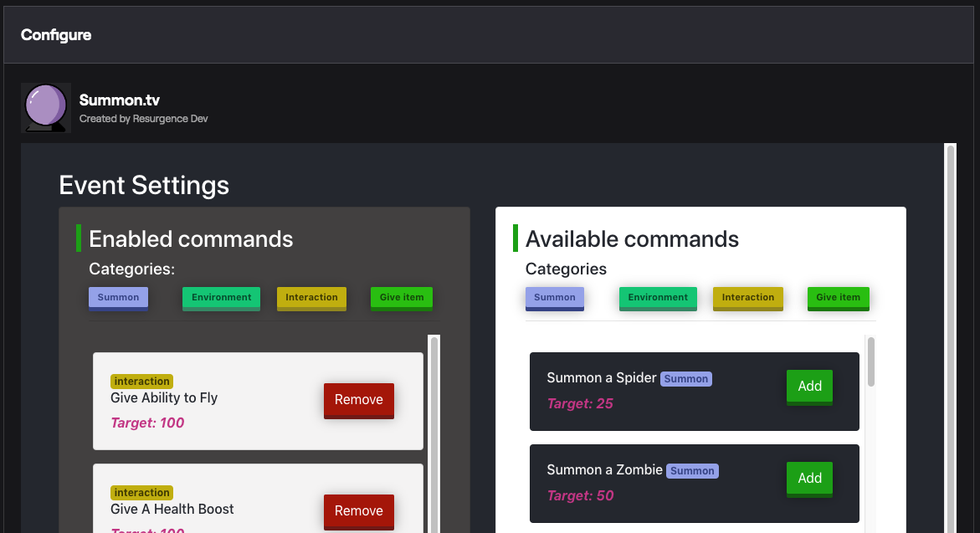Add the Summon a Spider command
The image size is (980, 533).
pos(808,386)
